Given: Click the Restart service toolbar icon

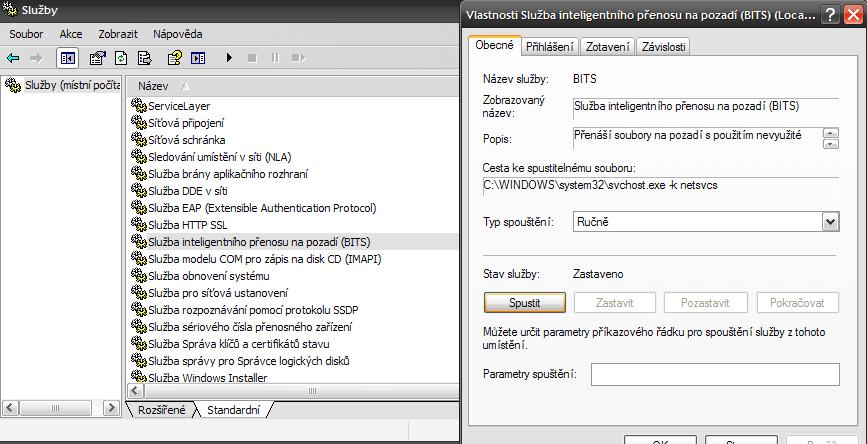Looking at the screenshot, I should tap(299, 58).
